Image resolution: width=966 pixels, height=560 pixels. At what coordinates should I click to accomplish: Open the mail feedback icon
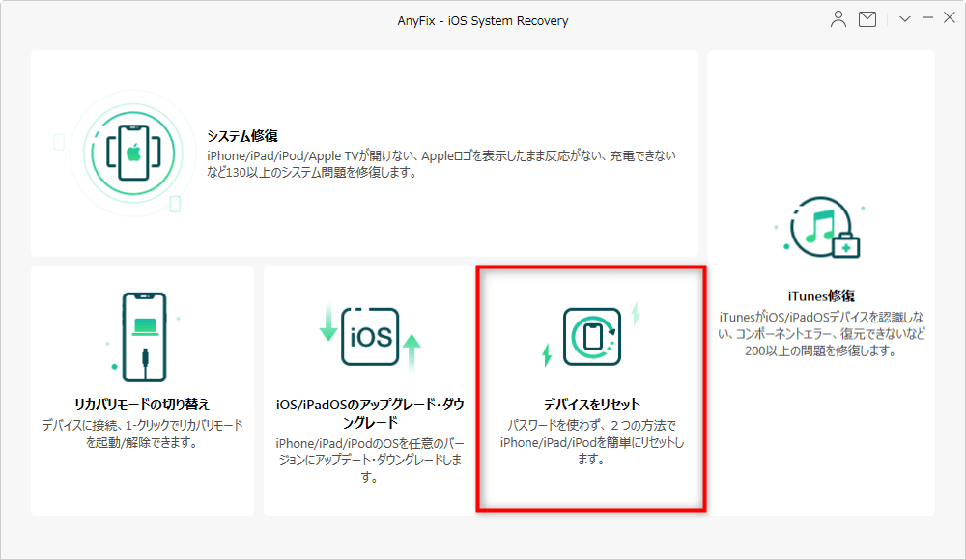click(x=867, y=19)
